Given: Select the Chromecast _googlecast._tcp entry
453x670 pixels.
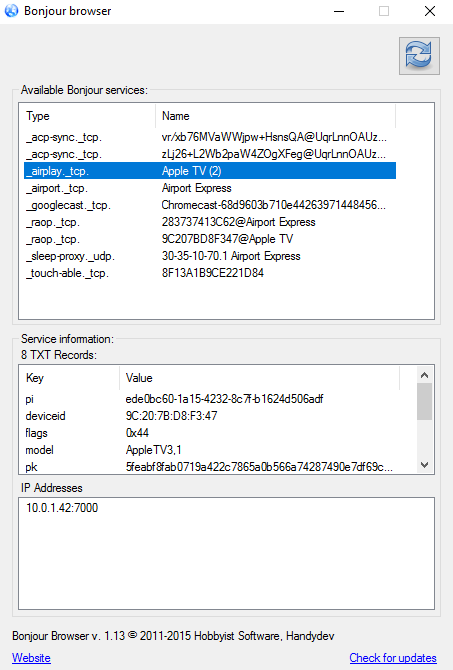Looking at the screenshot, I should click(x=210, y=205).
